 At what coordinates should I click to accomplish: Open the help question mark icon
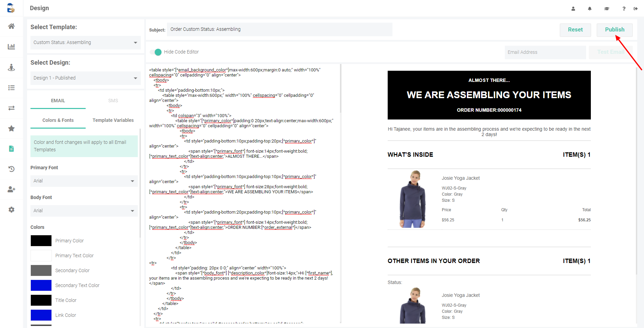coord(624,9)
